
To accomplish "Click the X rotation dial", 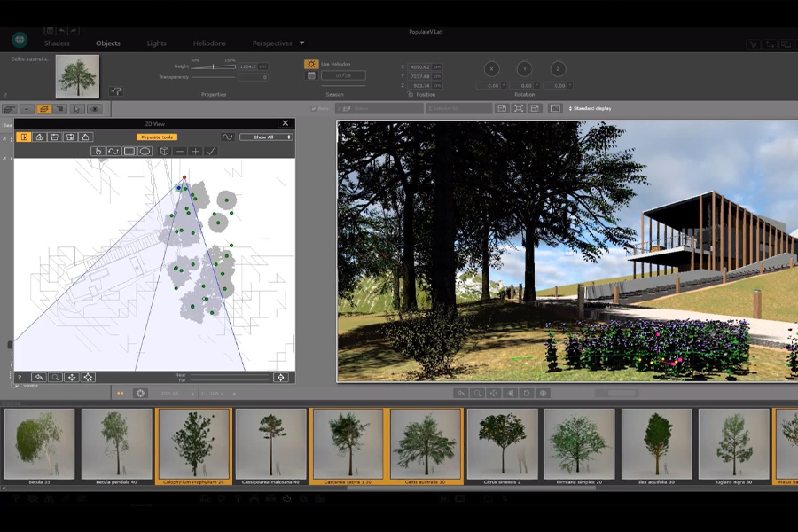I will tap(491, 69).
